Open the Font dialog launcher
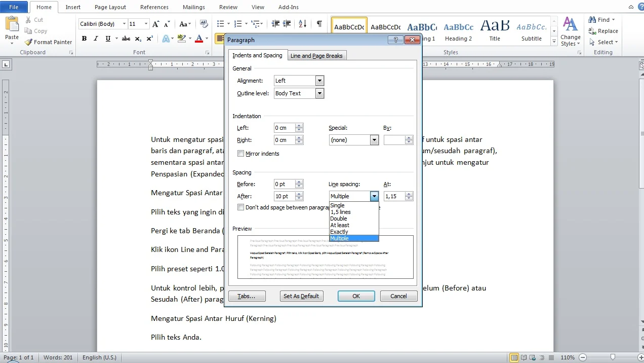This screenshot has width=644, height=363. (208, 53)
